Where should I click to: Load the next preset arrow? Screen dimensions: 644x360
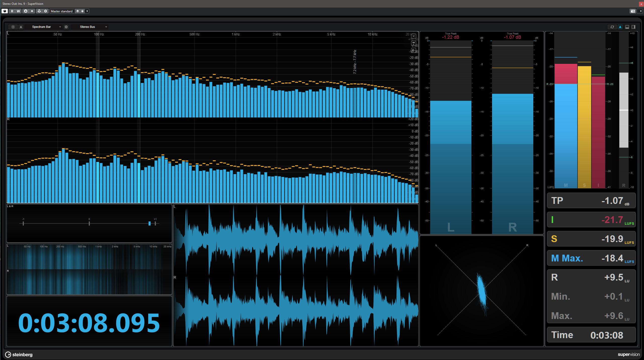pyautogui.click(x=82, y=11)
